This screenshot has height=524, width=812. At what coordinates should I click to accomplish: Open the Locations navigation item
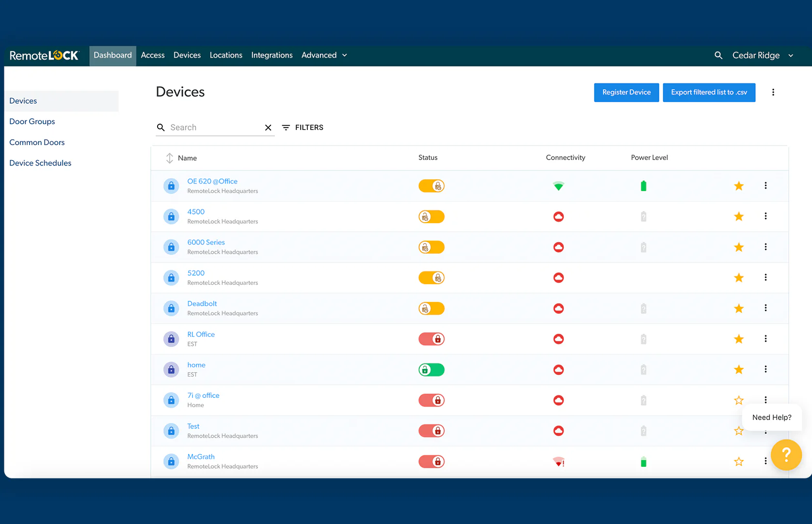[226, 55]
